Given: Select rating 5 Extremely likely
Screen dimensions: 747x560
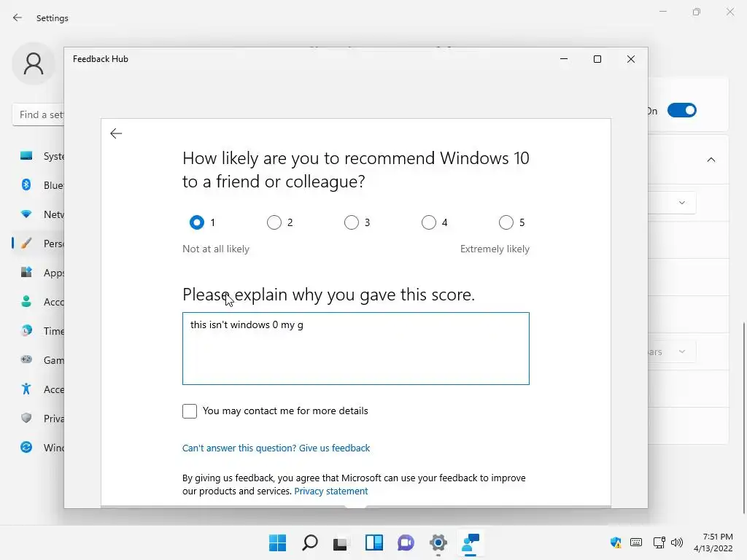Looking at the screenshot, I should (506, 222).
